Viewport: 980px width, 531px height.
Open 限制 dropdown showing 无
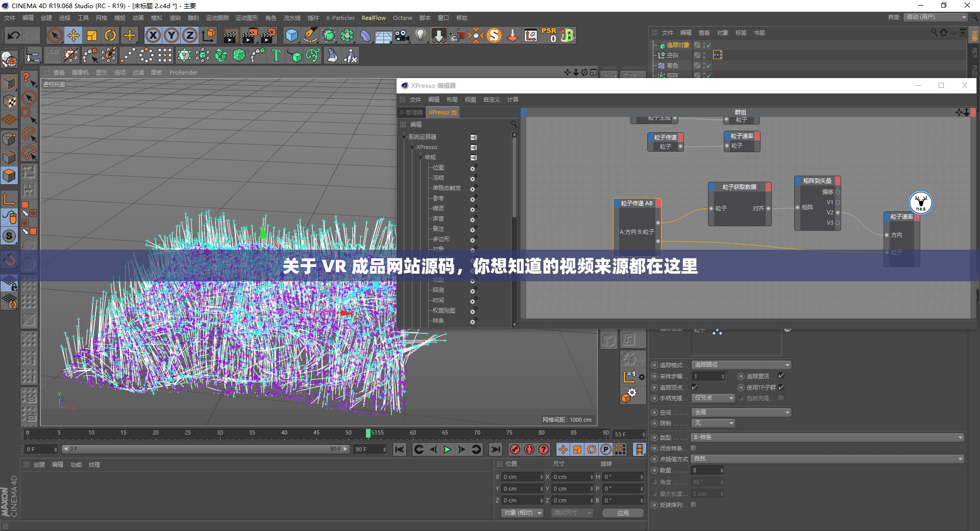click(713, 423)
